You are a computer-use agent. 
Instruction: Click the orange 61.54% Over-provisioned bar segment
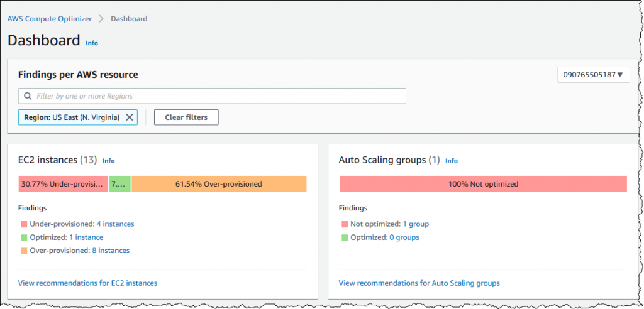point(219,184)
